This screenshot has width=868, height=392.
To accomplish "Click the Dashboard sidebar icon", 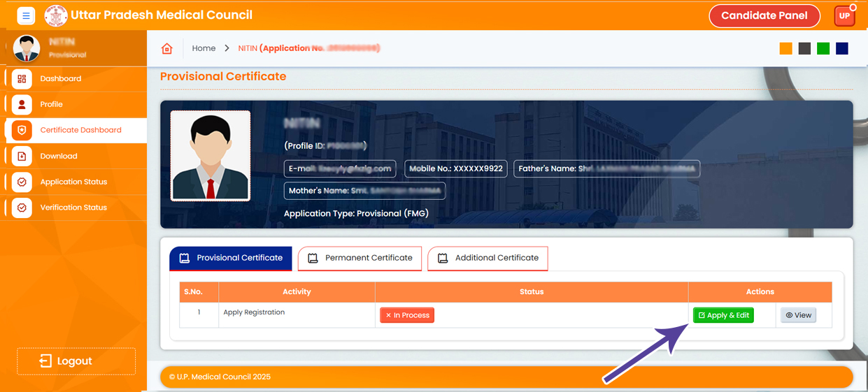I will click(22, 79).
